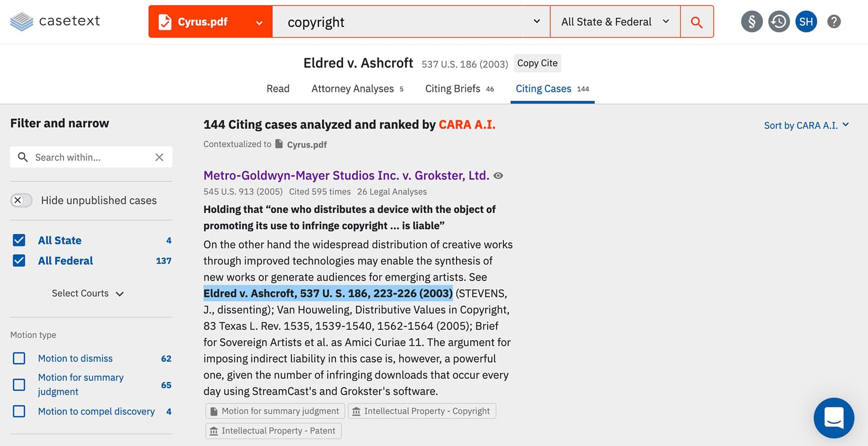This screenshot has height=446, width=868.
Task: Switch to the Citing Briefs tab
Action: click(x=459, y=89)
